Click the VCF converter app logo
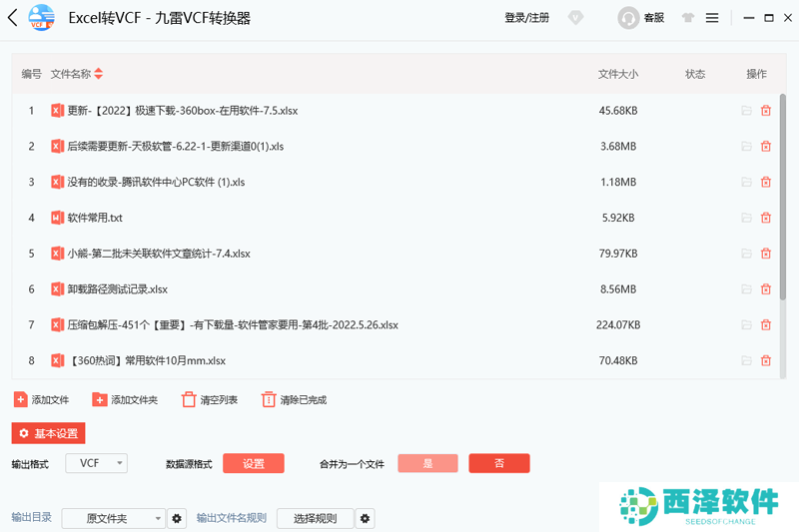The image size is (799, 532). [41, 18]
